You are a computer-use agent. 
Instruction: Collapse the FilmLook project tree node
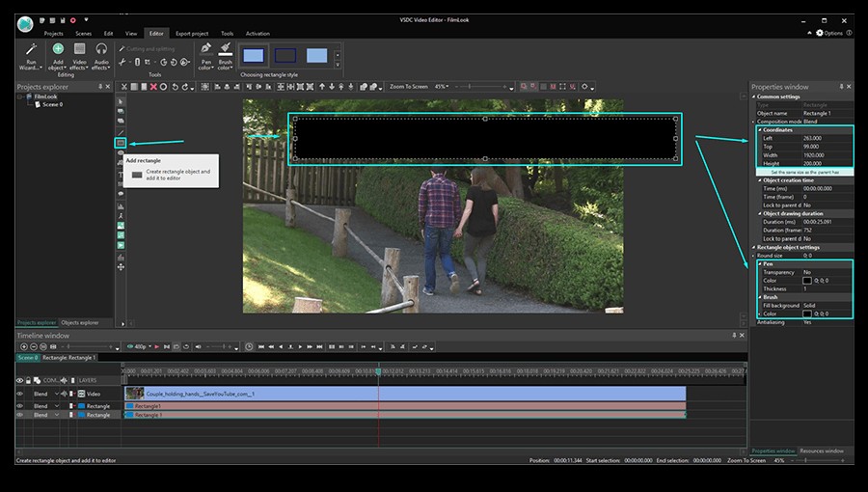click(x=20, y=96)
